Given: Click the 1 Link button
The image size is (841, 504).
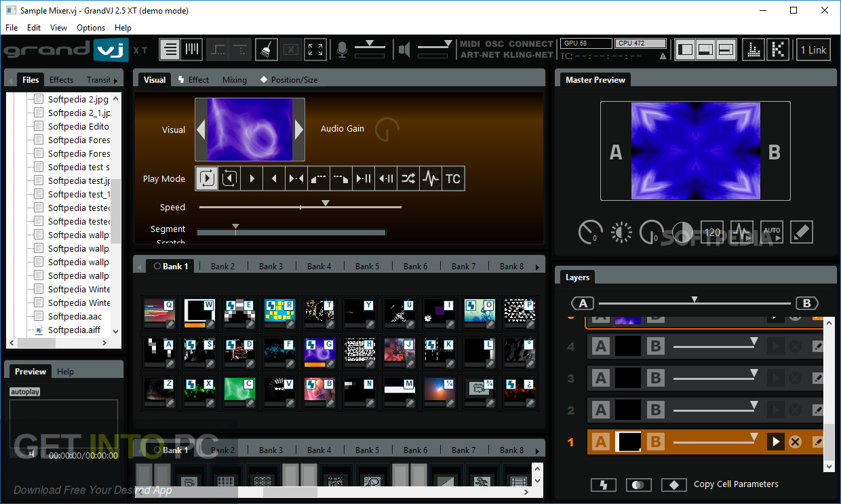Looking at the screenshot, I should click(x=813, y=50).
